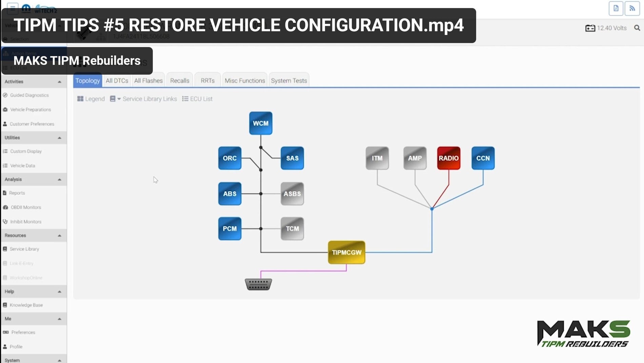Select the CCN module node
644x363 pixels.
coord(483,158)
